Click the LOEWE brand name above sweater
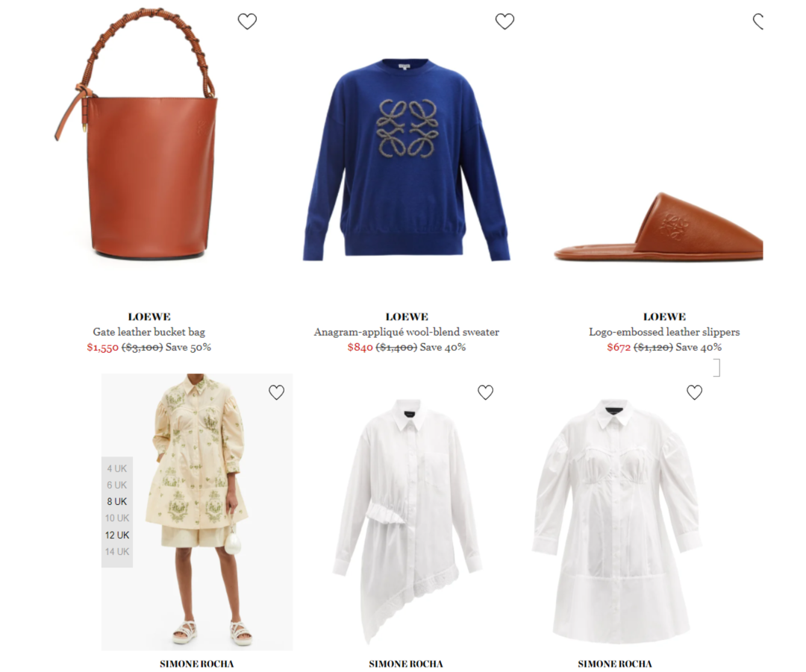The image size is (806, 672). pos(407,316)
